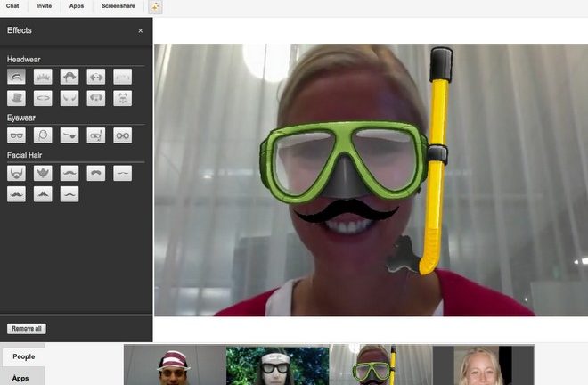Image resolution: width=588 pixels, height=385 pixels.
Task: Open the Apps tab at bottom left
Action: point(20,378)
